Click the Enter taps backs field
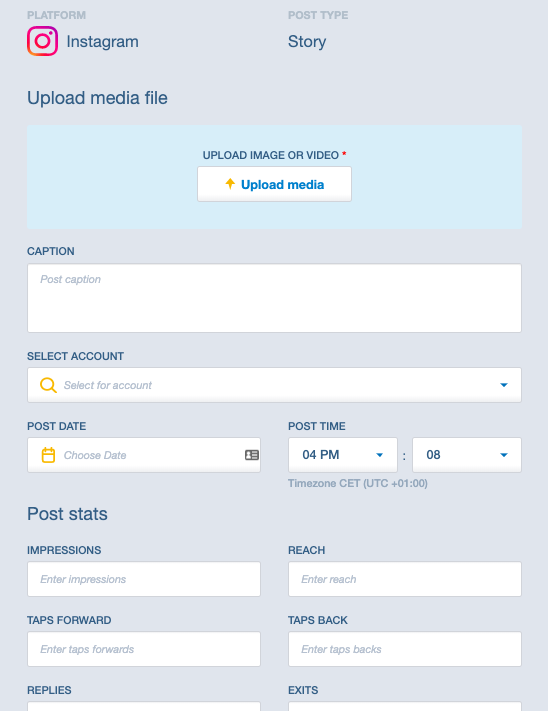 405,649
